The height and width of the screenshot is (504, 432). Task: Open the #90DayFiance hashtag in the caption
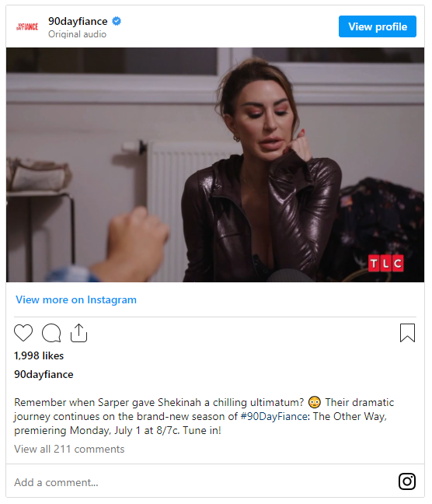275,416
